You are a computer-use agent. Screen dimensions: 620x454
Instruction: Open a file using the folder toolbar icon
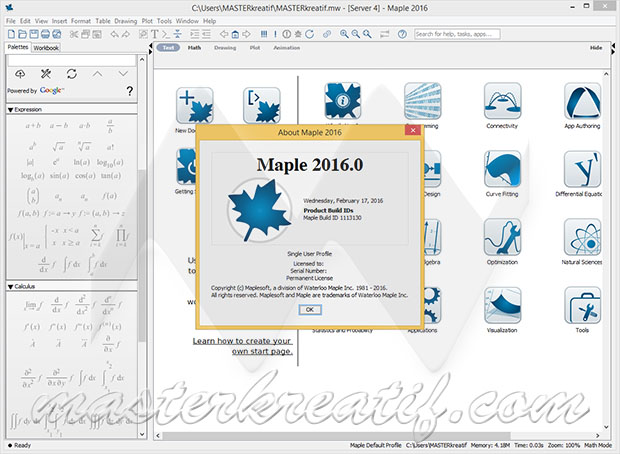(x=23, y=34)
